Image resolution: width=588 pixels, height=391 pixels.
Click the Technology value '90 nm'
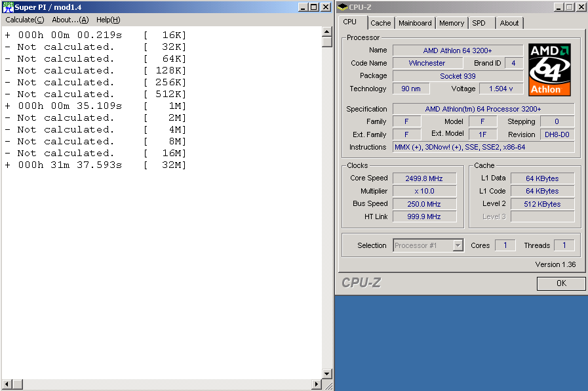pos(411,89)
